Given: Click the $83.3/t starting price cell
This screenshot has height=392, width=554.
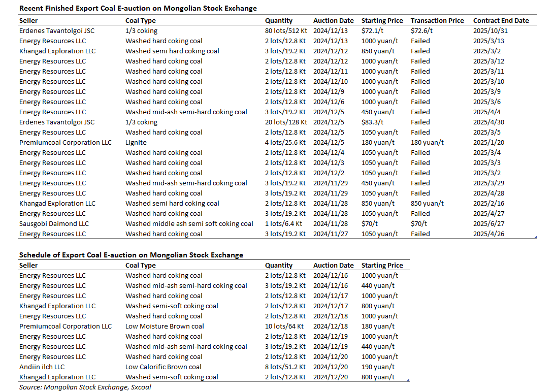Looking at the screenshot, I should click(372, 122).
